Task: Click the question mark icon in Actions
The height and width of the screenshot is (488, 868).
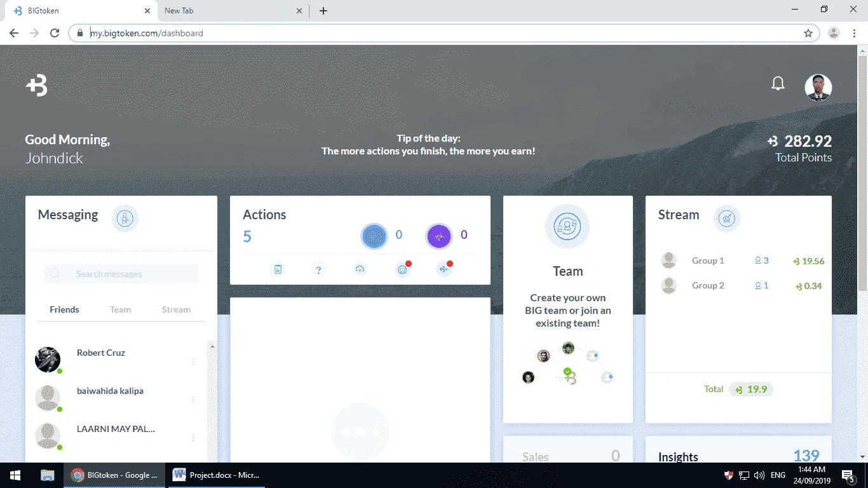Action: [x=319, y=269]
